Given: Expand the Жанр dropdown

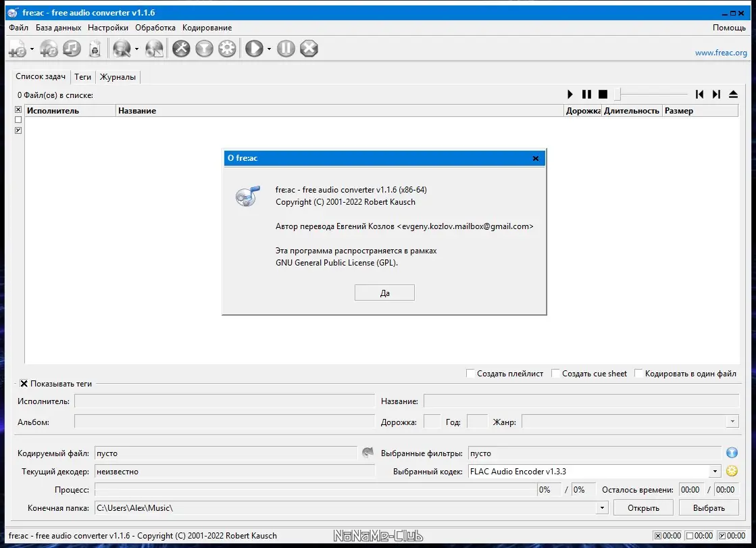Looking at the screenshot, I should [x=732, y=422].
